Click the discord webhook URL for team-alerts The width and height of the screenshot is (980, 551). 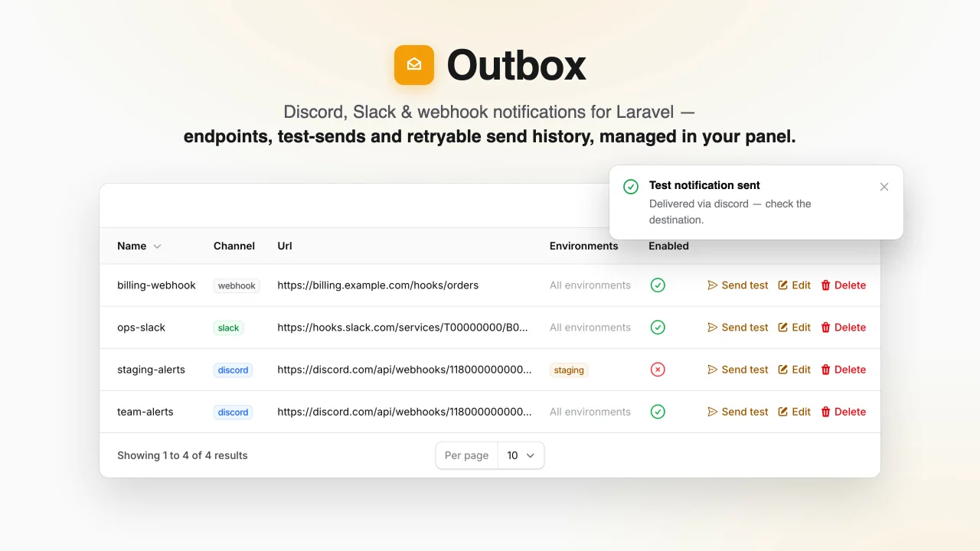click(x=404, y=412)
